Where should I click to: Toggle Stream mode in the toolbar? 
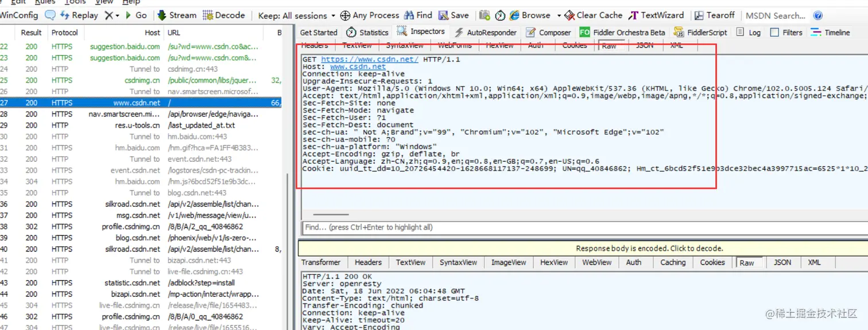click(177, 15)
